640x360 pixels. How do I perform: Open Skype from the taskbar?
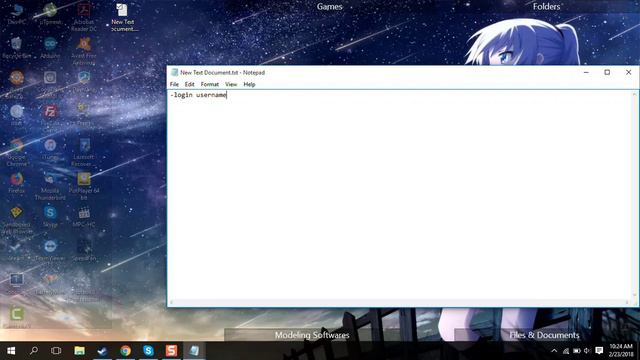point(148,351)
